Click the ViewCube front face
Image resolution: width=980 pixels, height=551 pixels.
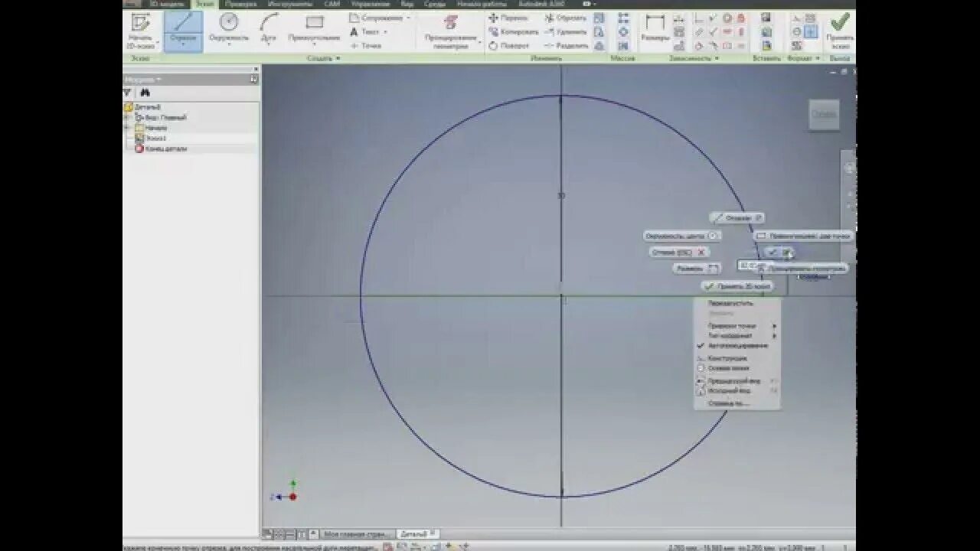click(x=824, y=114)
